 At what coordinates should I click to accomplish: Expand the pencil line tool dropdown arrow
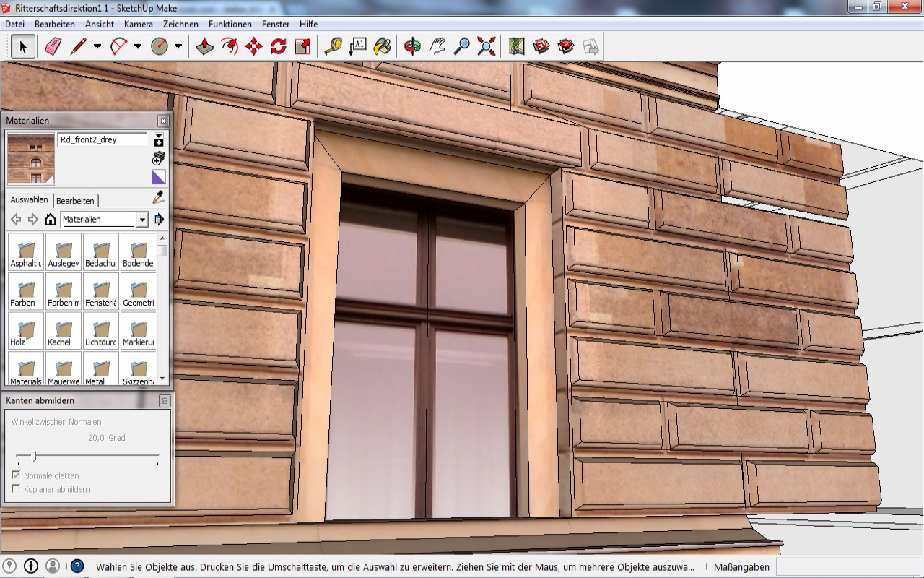tap(97, 47)
